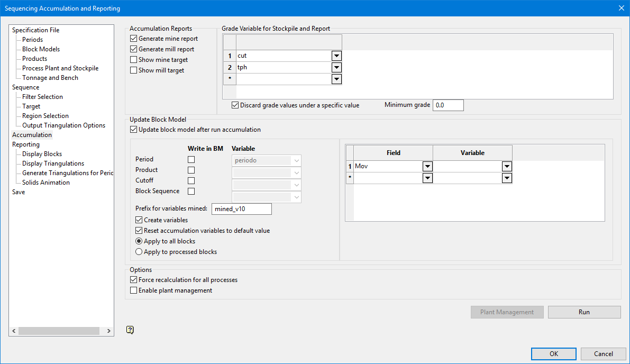
Task: Open the cut grade variable dropdown
Action: click(x=336, y=56)
